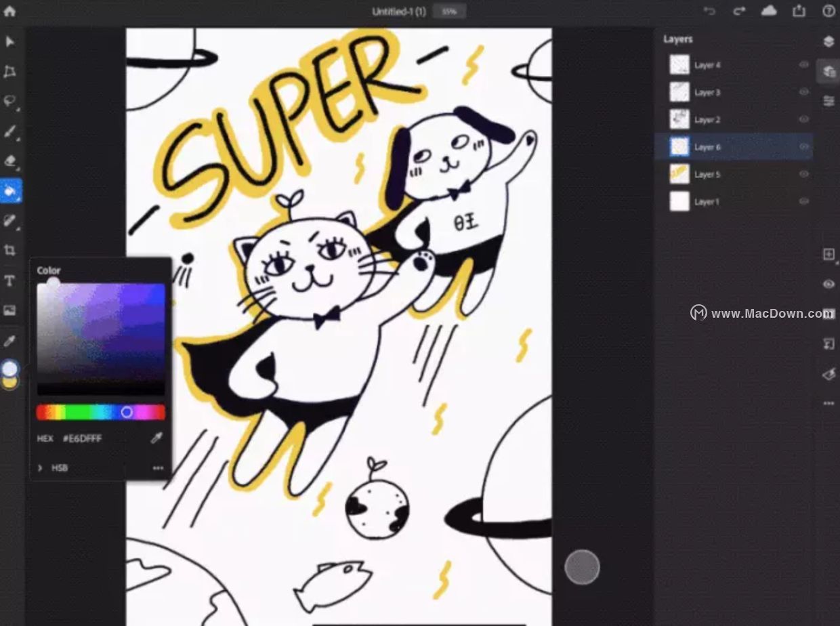Open the adjustments sliders panel icon
The image size is (840, 626).
(828, 101)
